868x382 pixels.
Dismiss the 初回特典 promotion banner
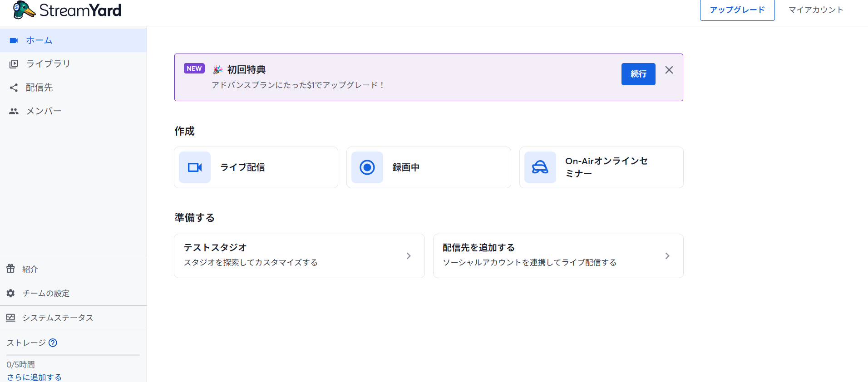pyautogui.click(x=669, y=70)
